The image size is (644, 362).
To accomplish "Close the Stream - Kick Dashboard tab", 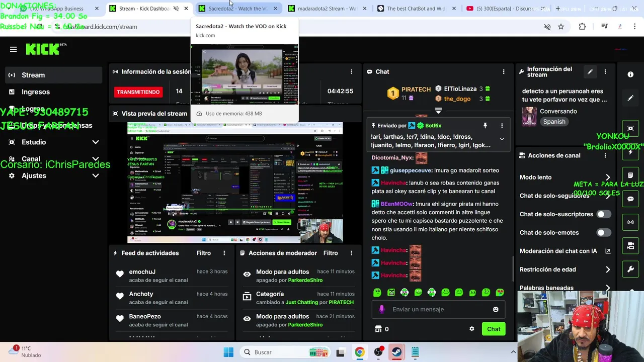I will (186, 9).
